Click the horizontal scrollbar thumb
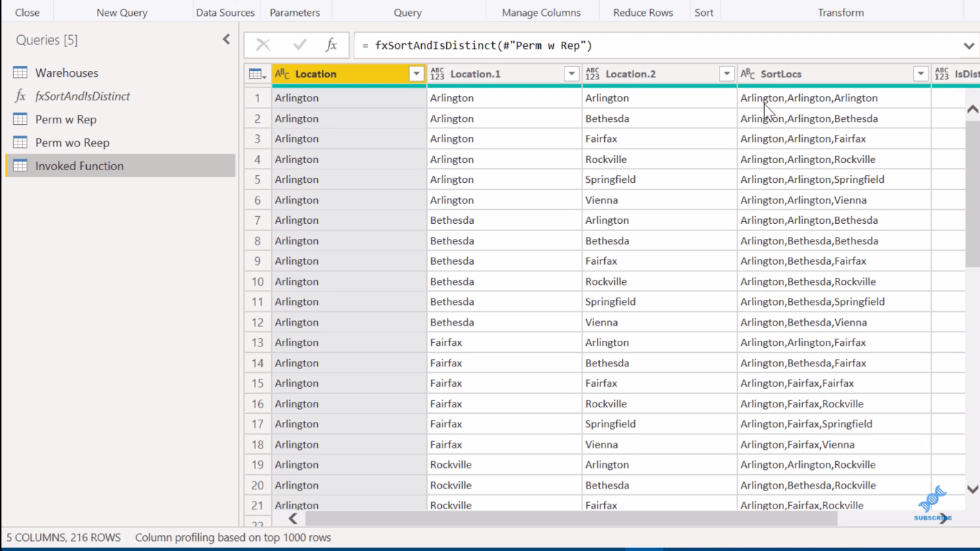The width and height of the screenshot is (980, 551). point(571,518)
